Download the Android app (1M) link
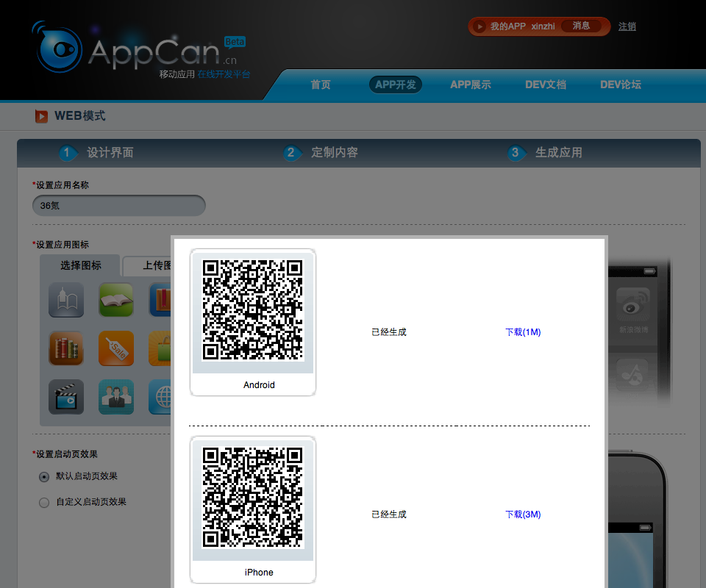The width and height of the screenshot is (706, 588). point(523,332)
